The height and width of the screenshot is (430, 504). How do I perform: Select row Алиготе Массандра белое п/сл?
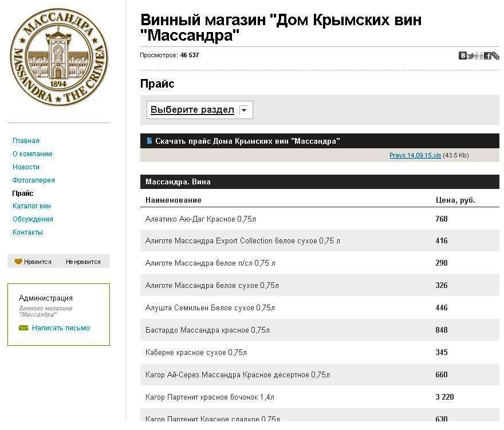(x=320, y=263)
